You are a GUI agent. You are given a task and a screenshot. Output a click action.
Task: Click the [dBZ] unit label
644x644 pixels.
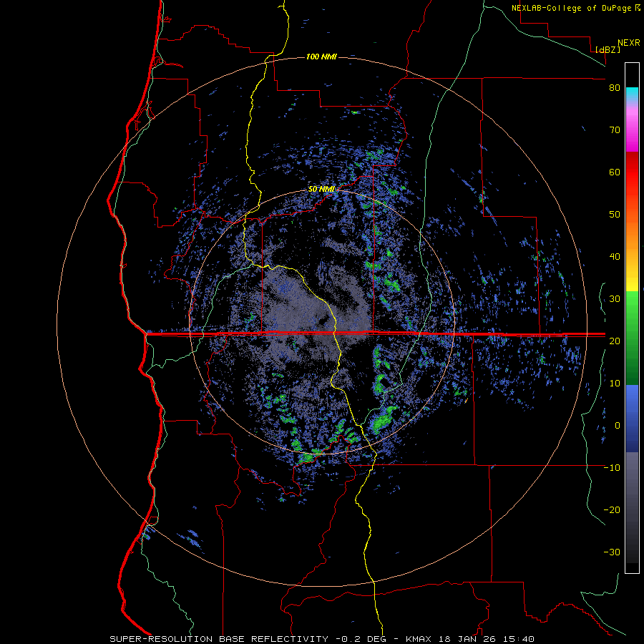(x=608, y=49)
